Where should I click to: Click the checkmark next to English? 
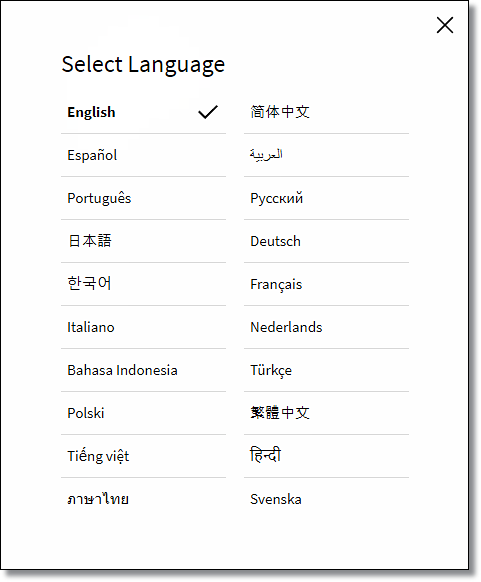click(208, 112)
